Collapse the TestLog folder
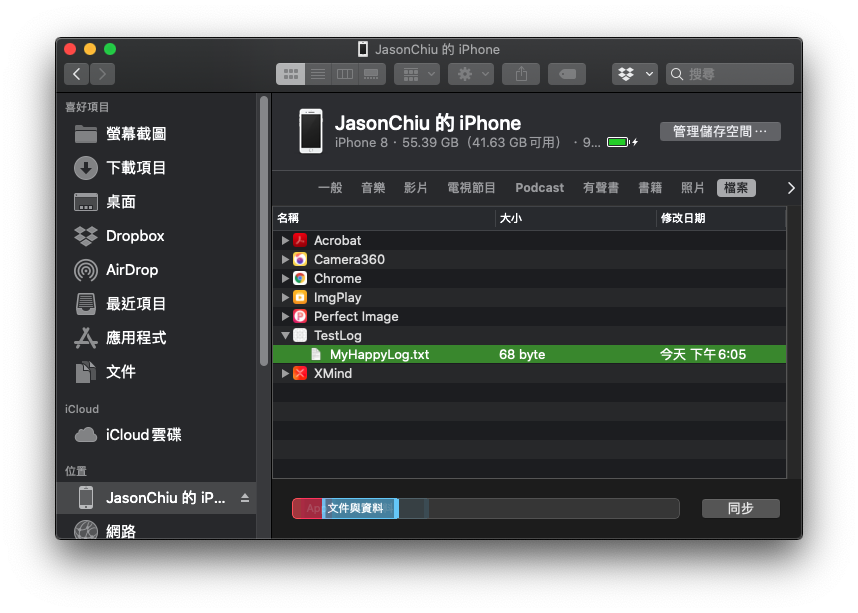 click(285, 336)
